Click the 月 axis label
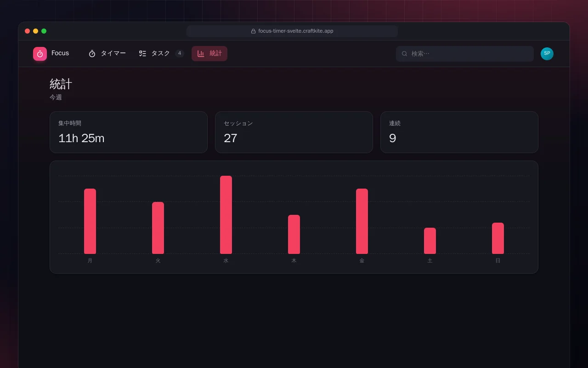This screenshot has width=588, height=368. pos(90,261)
